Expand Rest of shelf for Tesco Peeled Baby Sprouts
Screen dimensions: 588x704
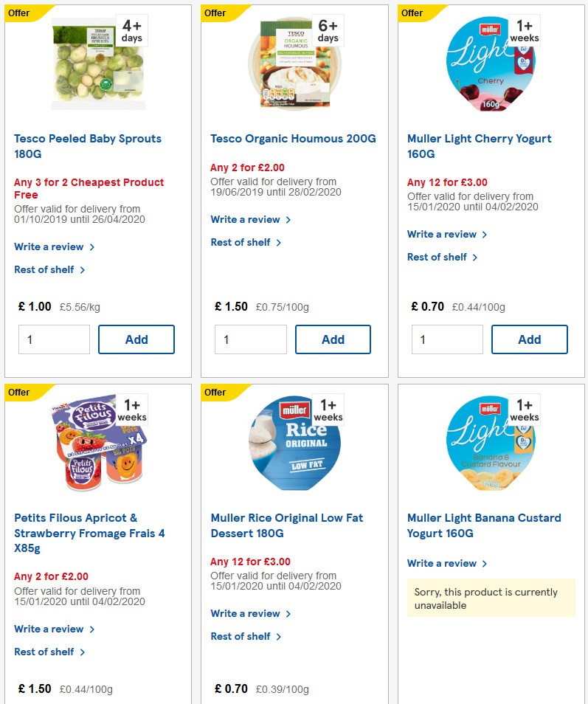coord(45,269)
